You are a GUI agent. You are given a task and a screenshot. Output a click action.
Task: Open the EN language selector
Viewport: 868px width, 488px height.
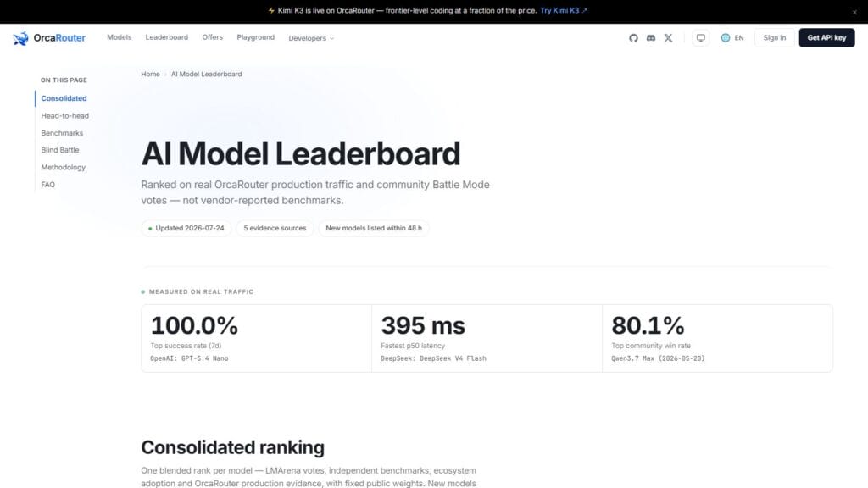tap(732, 37)
